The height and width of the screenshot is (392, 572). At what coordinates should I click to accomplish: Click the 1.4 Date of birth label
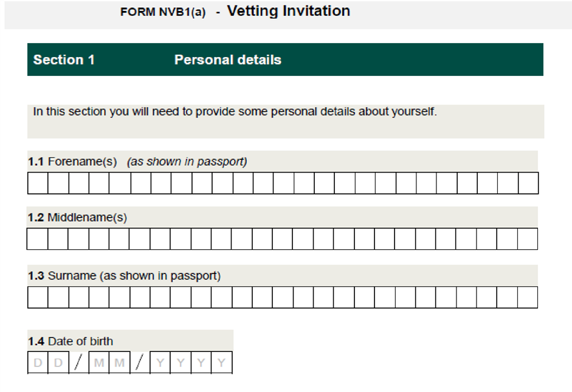tap(71, 342)
